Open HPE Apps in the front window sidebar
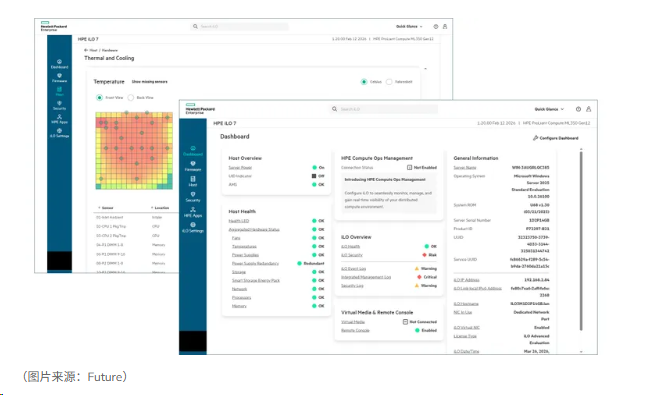The image size is (645, 395). (193, 212)
